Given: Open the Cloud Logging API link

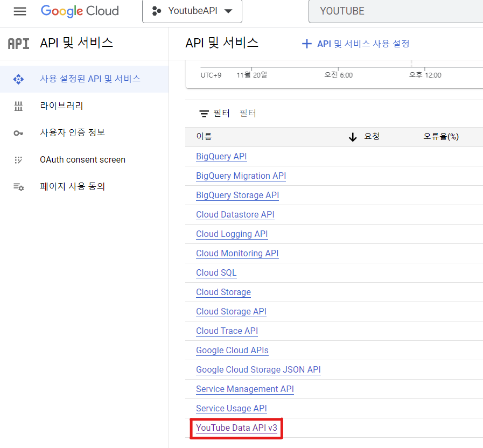Looking at the screenshot, I should (232, 234).
